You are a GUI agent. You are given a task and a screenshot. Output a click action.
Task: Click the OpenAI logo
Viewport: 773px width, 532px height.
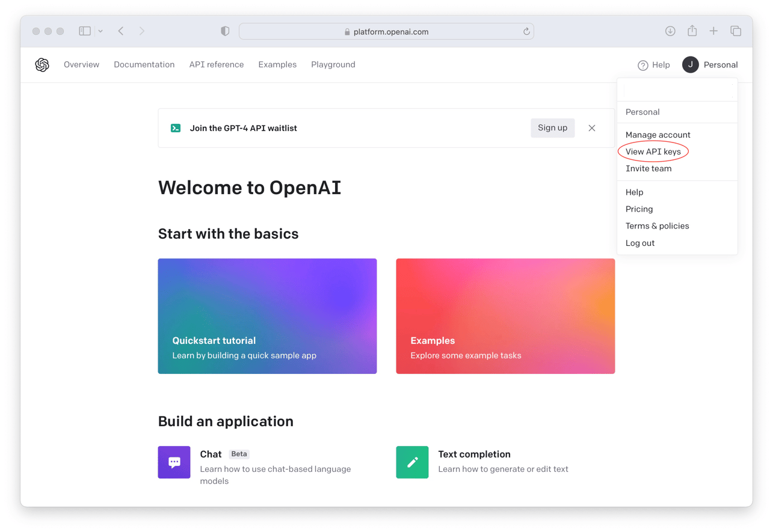tap(42, 64)
